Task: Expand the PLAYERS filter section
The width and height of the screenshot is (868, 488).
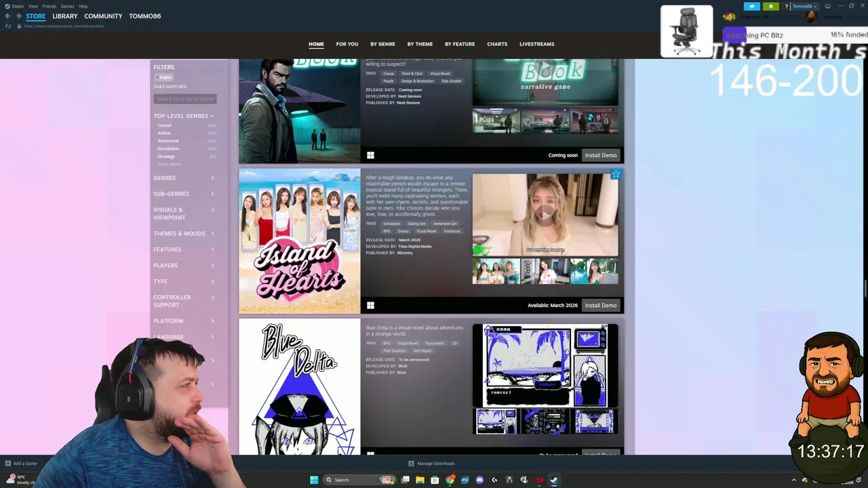Action: click(184, 266)
